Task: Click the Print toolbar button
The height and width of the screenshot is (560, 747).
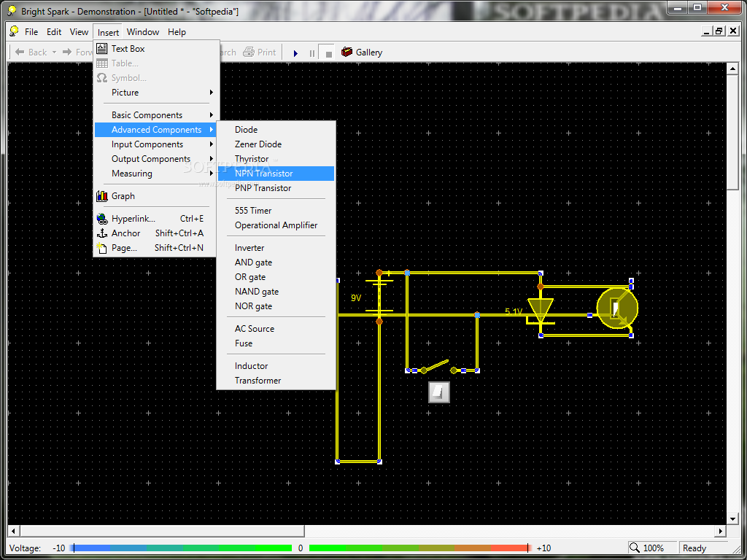Action: [x=260, y=52]
